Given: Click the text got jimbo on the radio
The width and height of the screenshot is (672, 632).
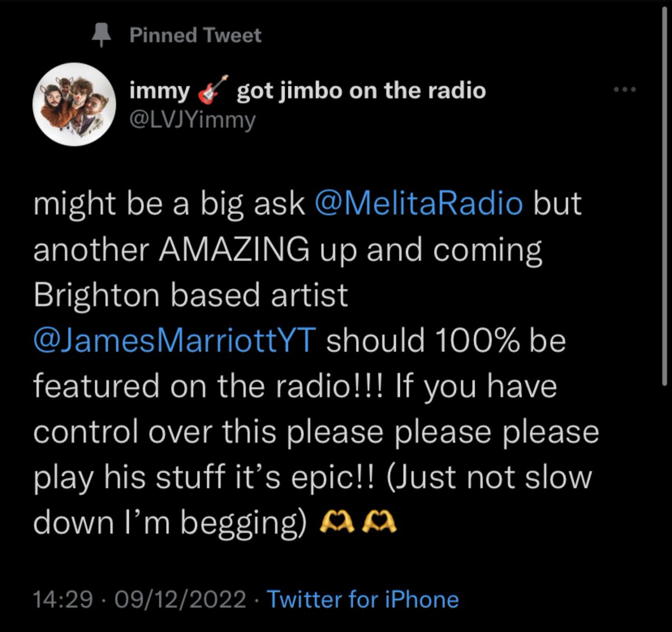Looking at the screenshot, I should (x=361, y=91).
